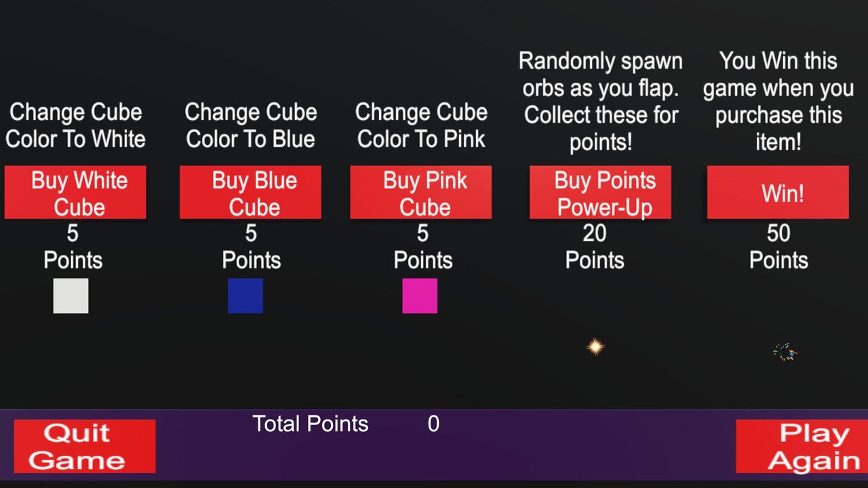Click the Randomly spawn orbs description
Viewport: 868px width, 488px height.
[x=601, y=102]
